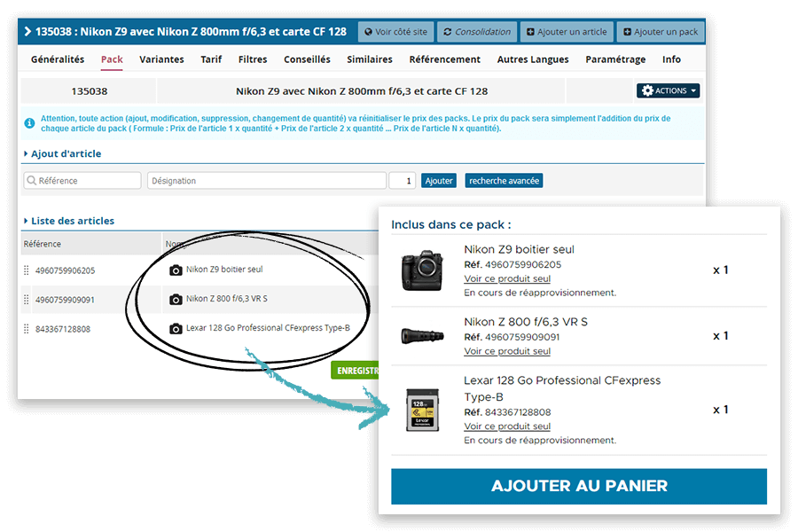Click the Nikon Z9 boitier seul title in pack panel
The image size is (798, 532).
[x=519, y=249]
